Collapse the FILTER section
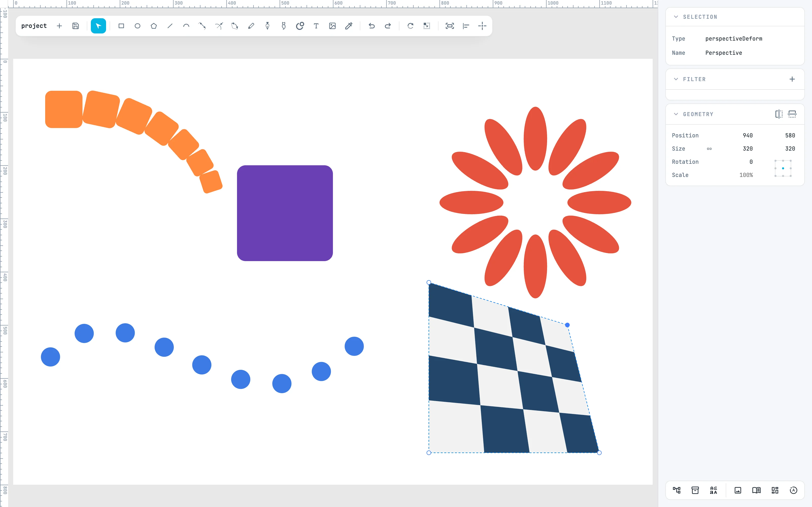This screenshot has height=507, width=812. tap(676, 79)
